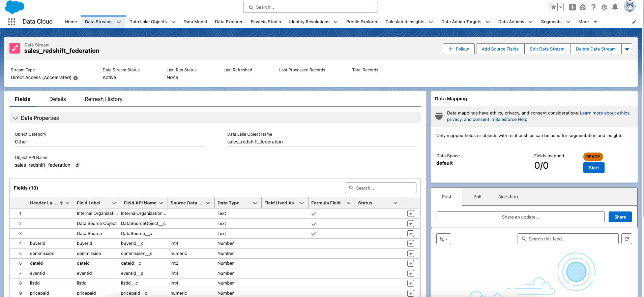This screenshot has width=644, height=297.
Task: Open Data Streams nav dropdown chevron
Action: [119, 22]
